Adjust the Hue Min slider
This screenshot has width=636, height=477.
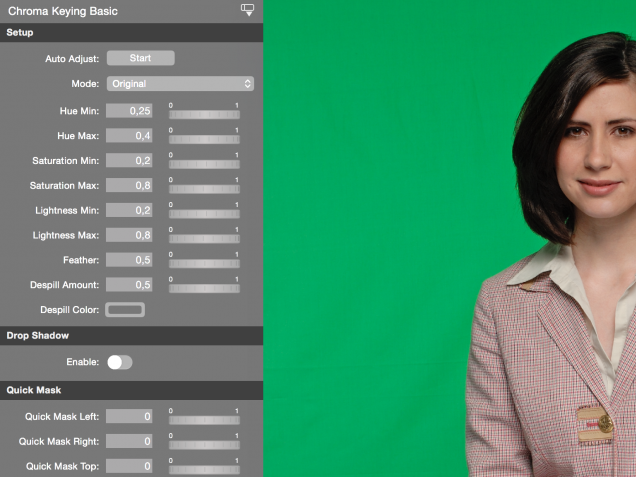click(204, 115)
